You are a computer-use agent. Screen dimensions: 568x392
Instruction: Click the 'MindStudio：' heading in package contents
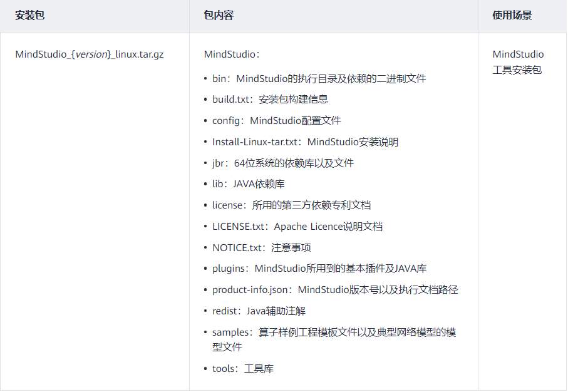point(232,54)
